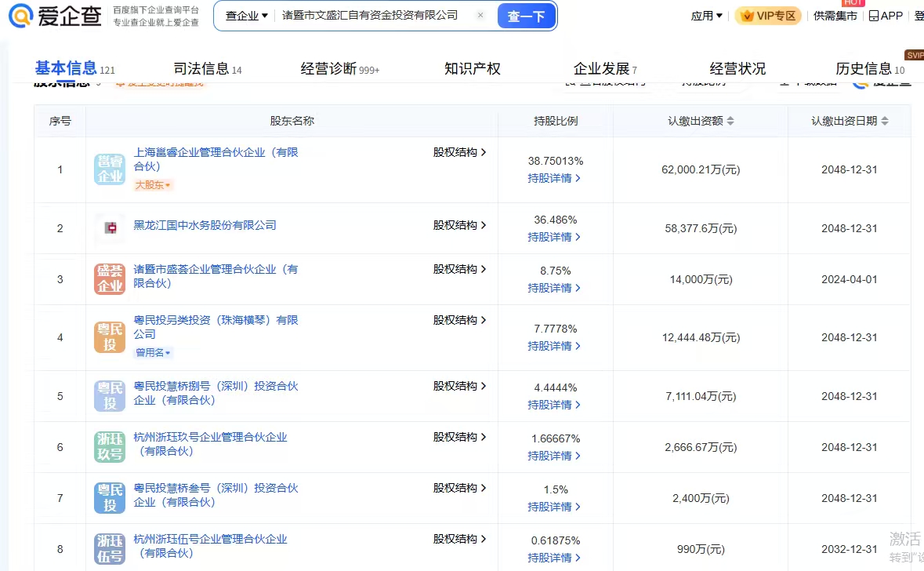Screen dimensions: 924x571
Task: Open 黑龙江国中水务股份有限公司 link
Action: (x=205, y=225)
